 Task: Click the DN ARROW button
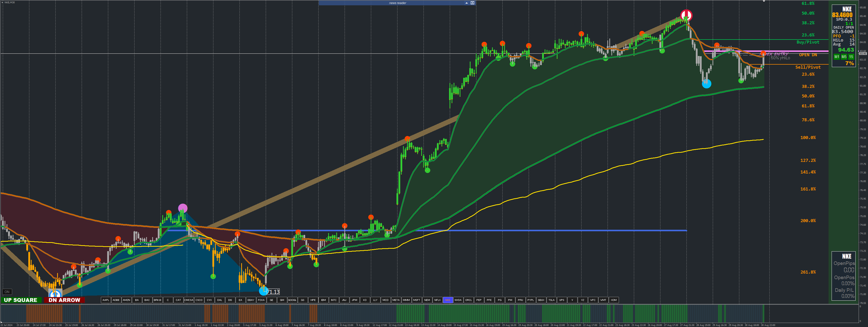pyautogui.click(x=64, y=300)
